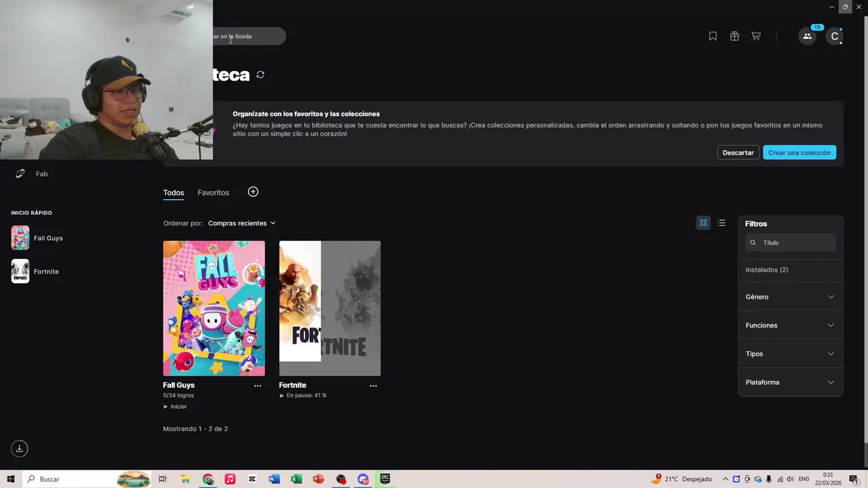
Task: Select the Favoritos tab
Action: pyautogui.click(x=213, y=192)
